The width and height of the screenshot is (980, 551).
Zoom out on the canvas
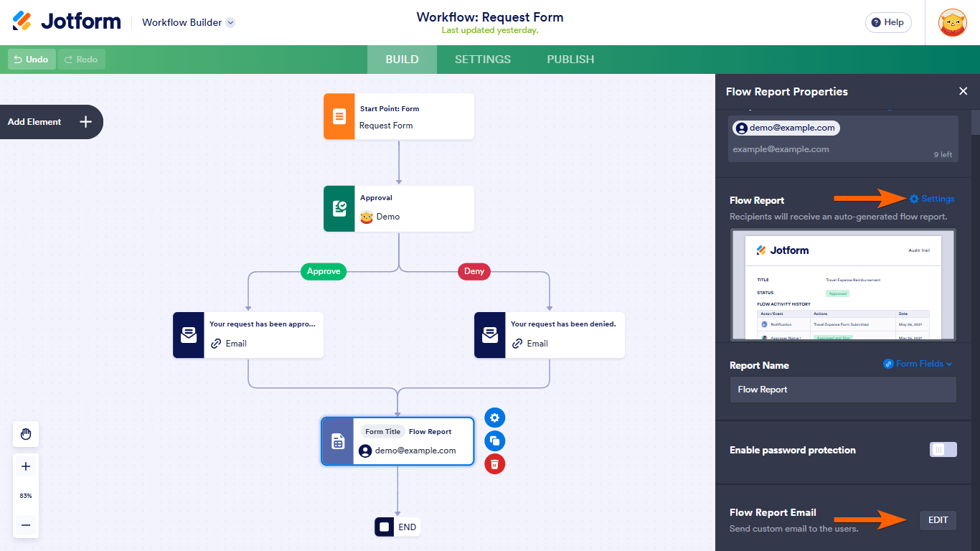click(26, 525)
